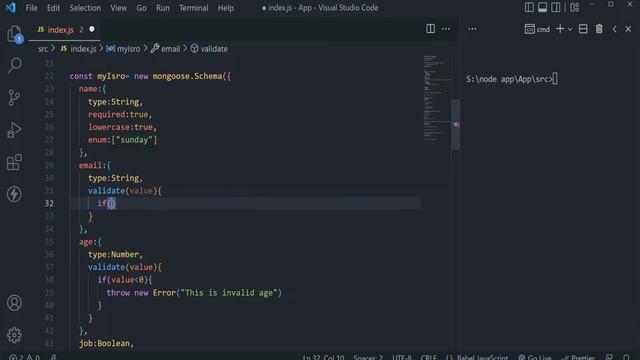Image resolution: width=640 pixels, height=360 pixels.
Task: Open the Terminal menu
Action: tap(193, 8)
